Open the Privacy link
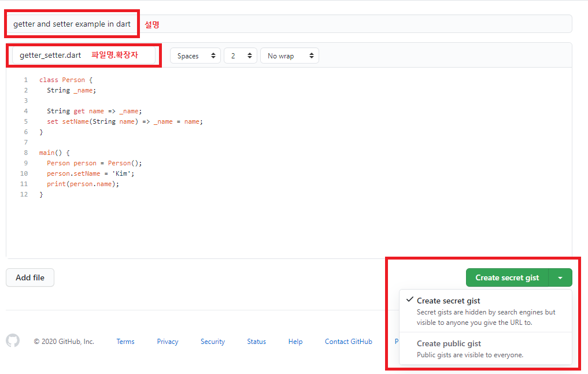This screenshot has height=374, width=588. tap(167, 341)
